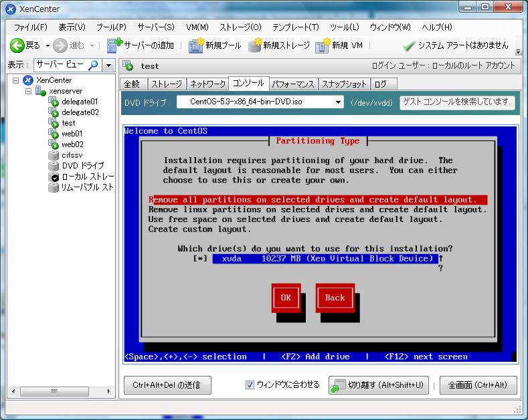
Task: Open the サーバー(S) menu
Action: click(x=156, y=27)
